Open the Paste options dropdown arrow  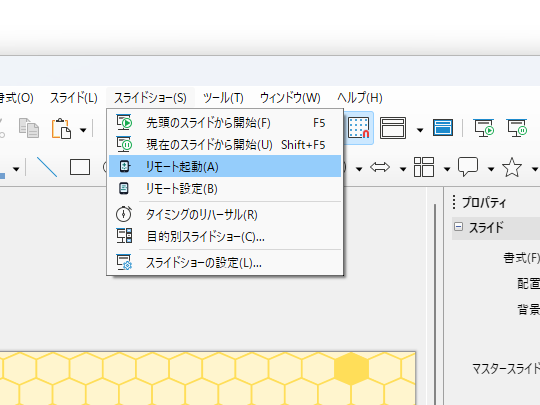(83, 130)
